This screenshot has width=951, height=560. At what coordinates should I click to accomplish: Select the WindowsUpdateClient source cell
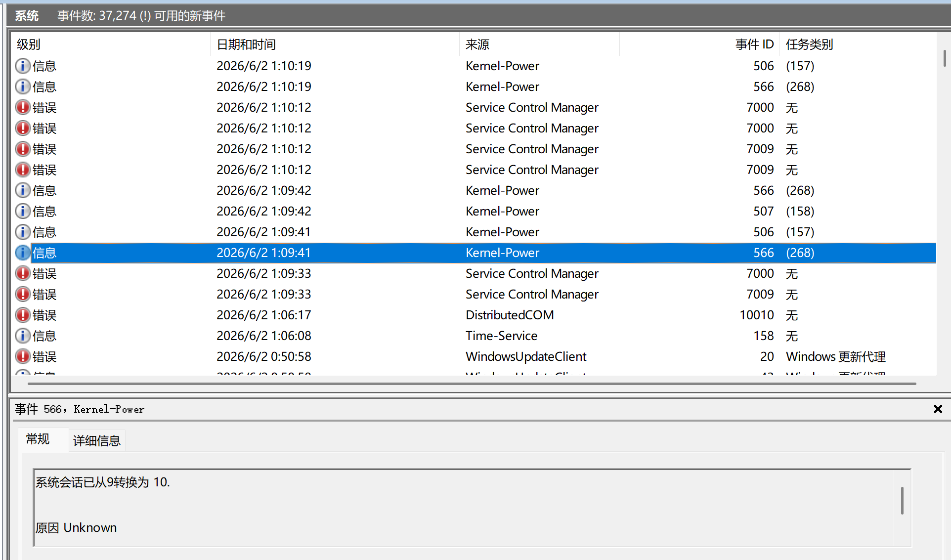[526, 356]
